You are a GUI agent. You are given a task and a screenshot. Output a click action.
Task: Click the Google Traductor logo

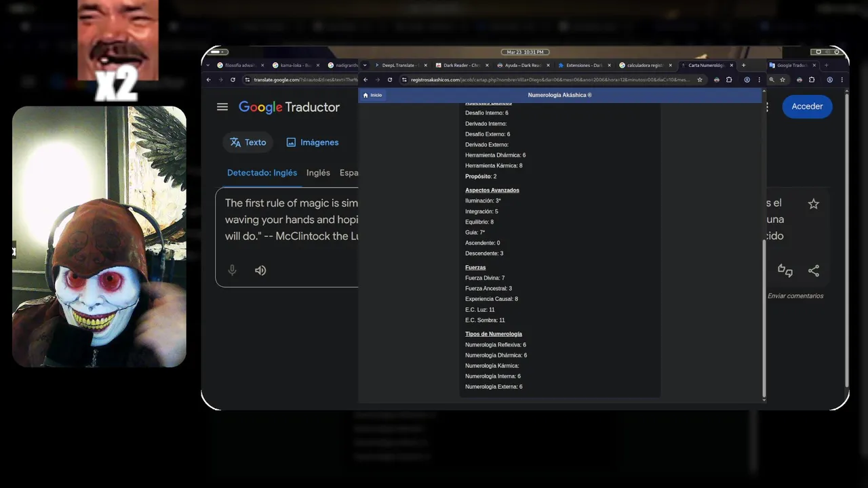pyautogui.click(x=290, y=107)
